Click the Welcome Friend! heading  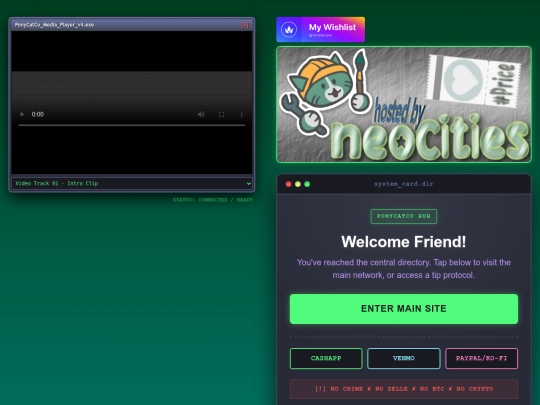(404, 242)
